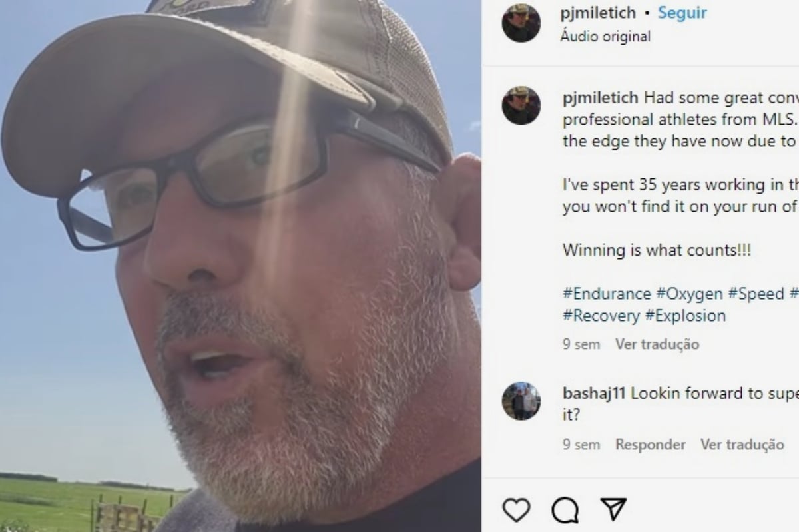This screenshot has width=799, height=532.
Task: Open the bashaj11 username link
Action: pyautogui.click(x=594, y=393)
